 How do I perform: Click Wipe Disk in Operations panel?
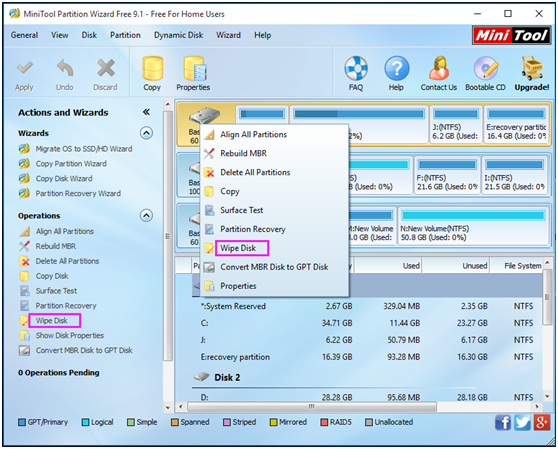coord(52,321)
